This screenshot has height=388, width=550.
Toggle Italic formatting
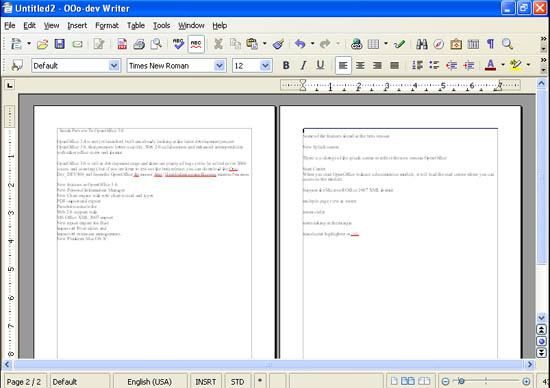coord(303,65)
